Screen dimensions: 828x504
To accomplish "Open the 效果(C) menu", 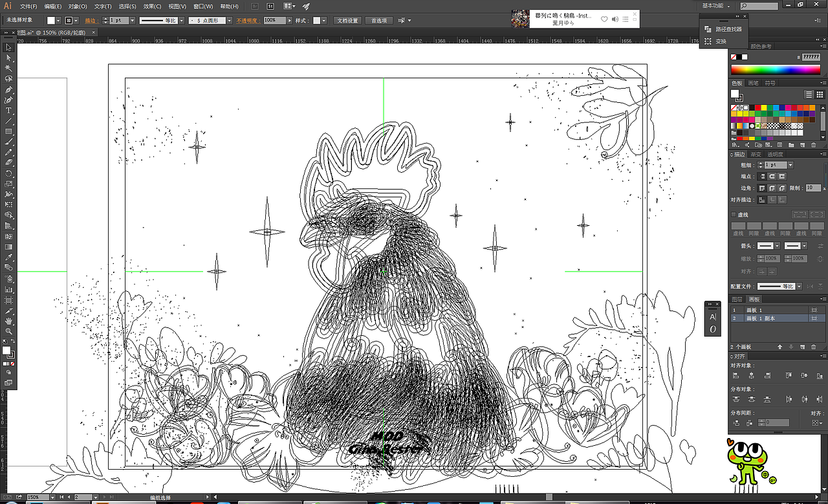I will [153, 6].
